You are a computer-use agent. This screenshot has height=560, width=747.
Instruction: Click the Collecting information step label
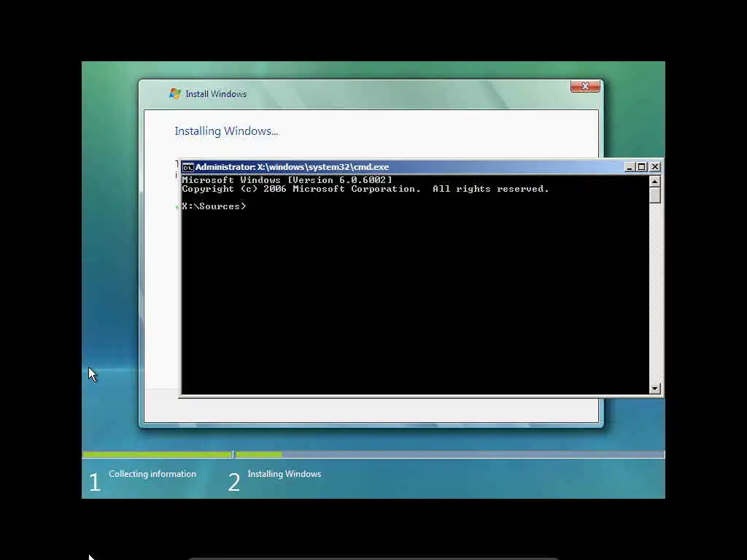click(x=152, y=474)
